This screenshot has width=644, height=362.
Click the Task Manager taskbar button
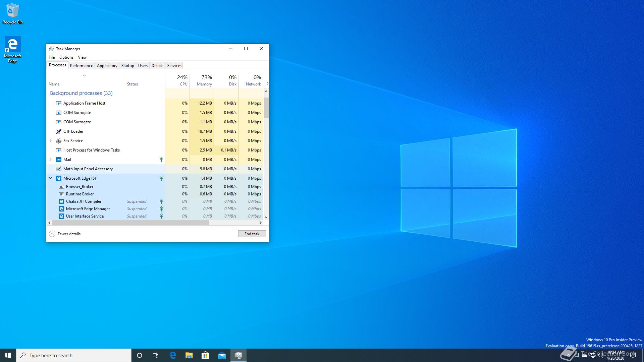(x=238, y=355)
